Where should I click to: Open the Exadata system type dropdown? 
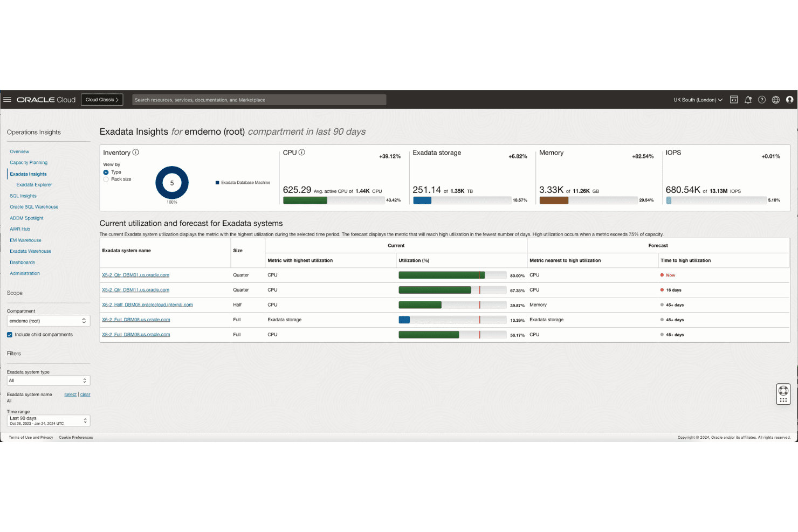(x=49, y=381)
